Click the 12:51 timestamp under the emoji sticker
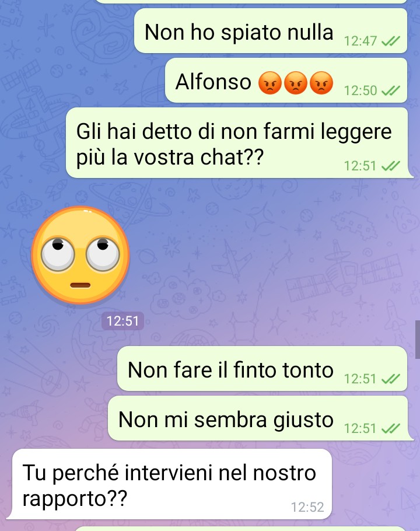This screenshot has height=531, width=420. coord(123,321)
